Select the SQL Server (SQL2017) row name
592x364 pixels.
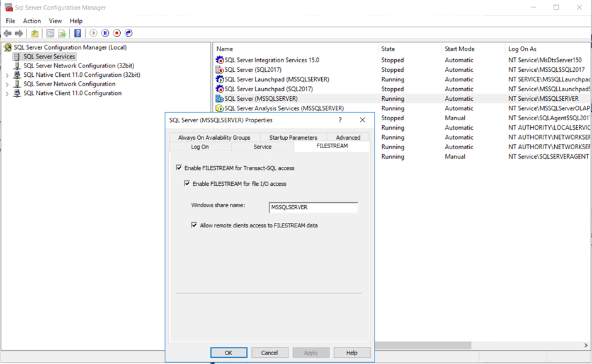[x=253, y=70]
